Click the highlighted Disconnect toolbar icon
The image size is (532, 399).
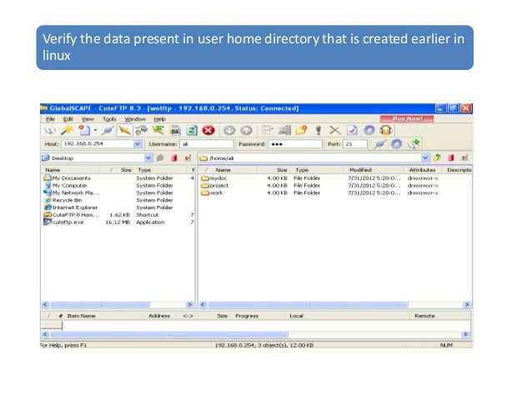pos(124,130)
